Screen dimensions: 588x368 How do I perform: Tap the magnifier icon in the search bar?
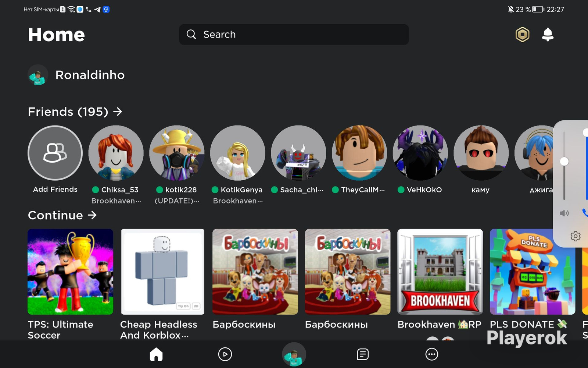[191, 34]
